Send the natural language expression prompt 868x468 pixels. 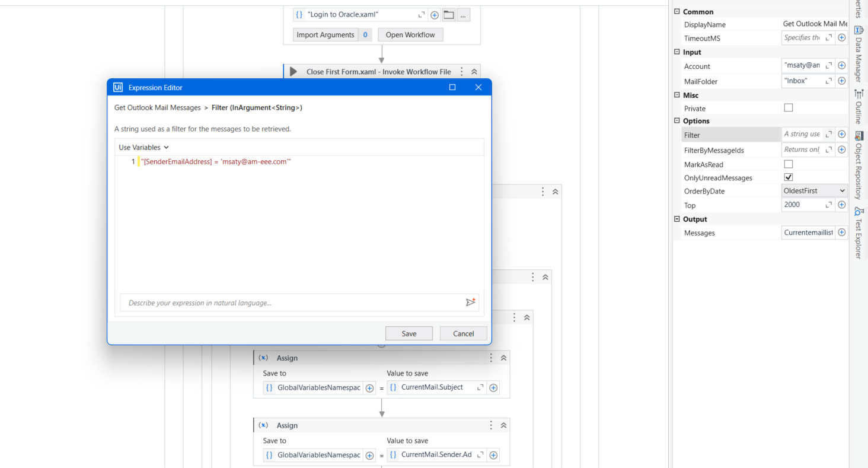pos(471,303)
